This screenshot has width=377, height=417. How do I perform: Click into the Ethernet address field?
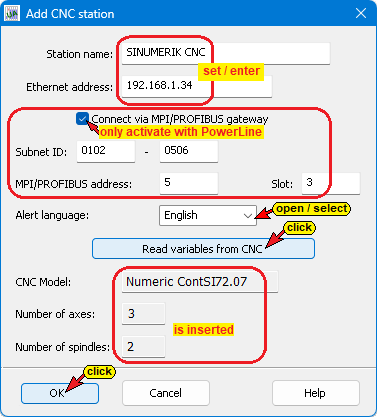pos(197,86)
